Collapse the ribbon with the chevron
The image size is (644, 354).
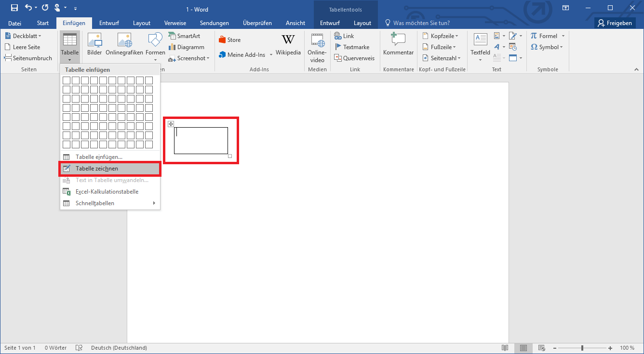tap(636, 69)
